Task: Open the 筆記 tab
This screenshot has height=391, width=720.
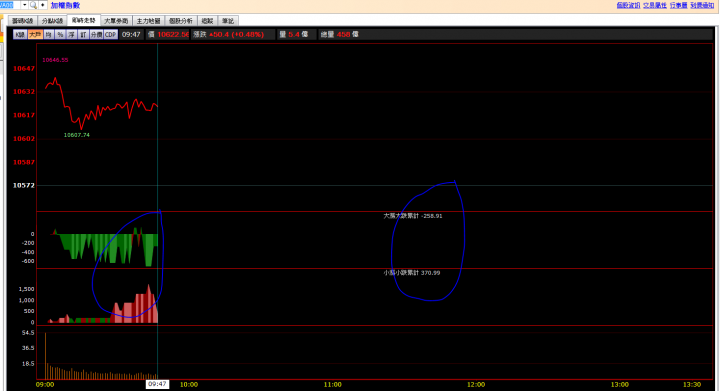Action: click(228, 21)
